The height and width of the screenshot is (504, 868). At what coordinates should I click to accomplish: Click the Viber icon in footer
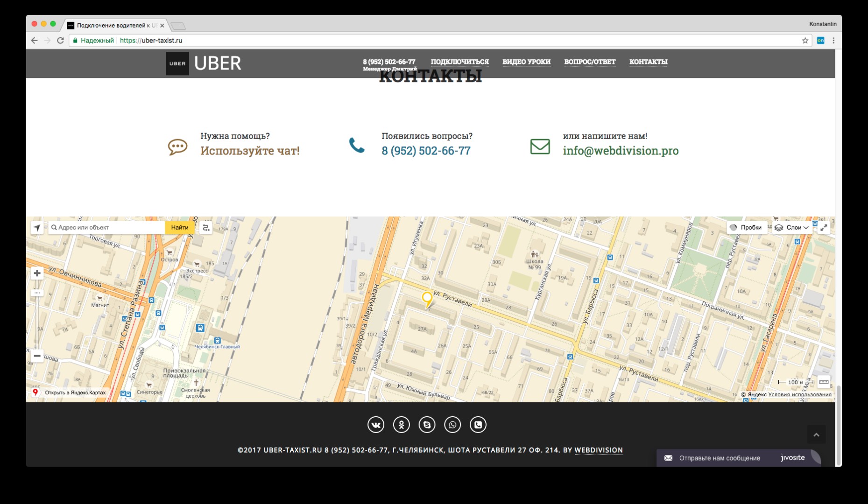(x=478, y=425)
